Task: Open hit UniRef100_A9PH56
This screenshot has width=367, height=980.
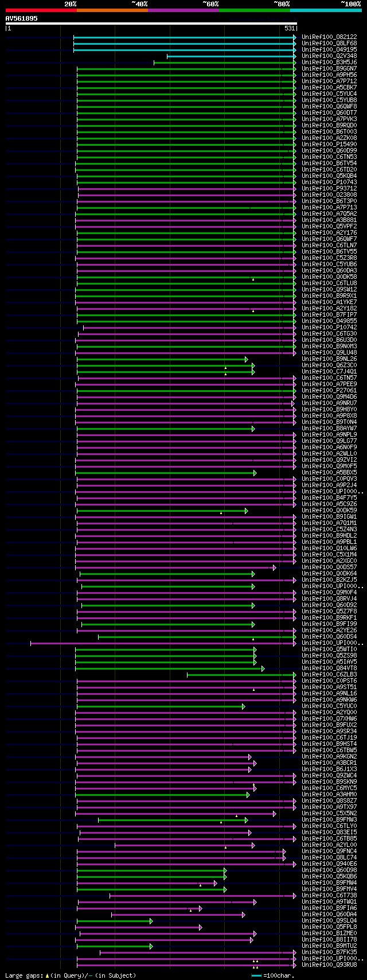Action: [x=329, y=75]
